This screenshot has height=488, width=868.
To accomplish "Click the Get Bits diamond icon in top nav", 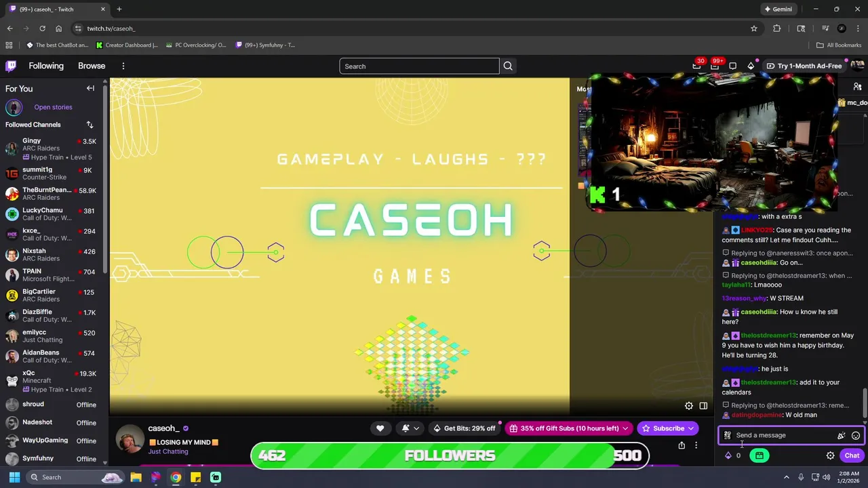I will 751,66.
